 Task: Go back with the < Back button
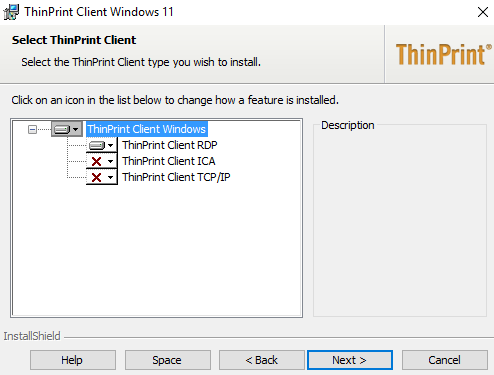click(262, 360)
